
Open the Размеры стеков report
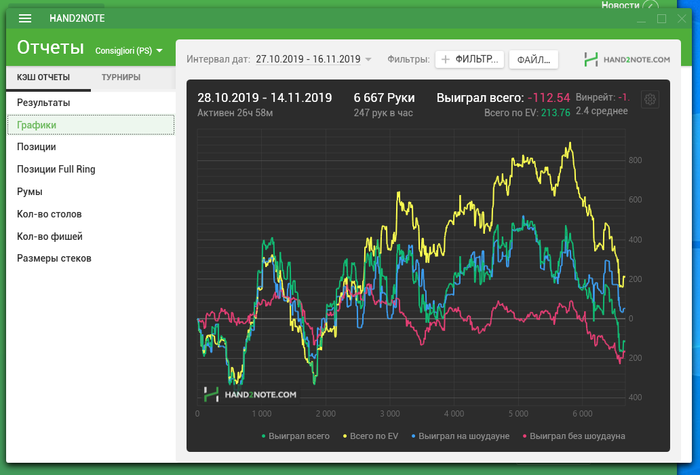[x=90, y=258]
